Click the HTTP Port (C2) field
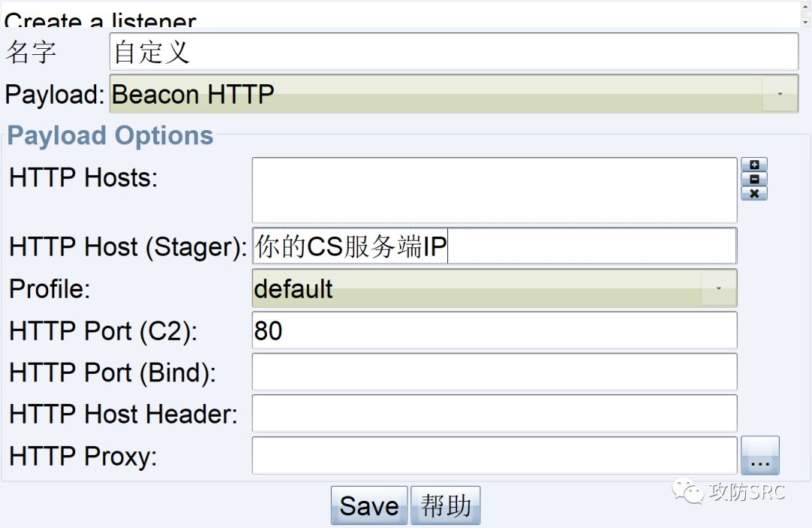Viewport: 812px width, 528px height. coord(494,330)
